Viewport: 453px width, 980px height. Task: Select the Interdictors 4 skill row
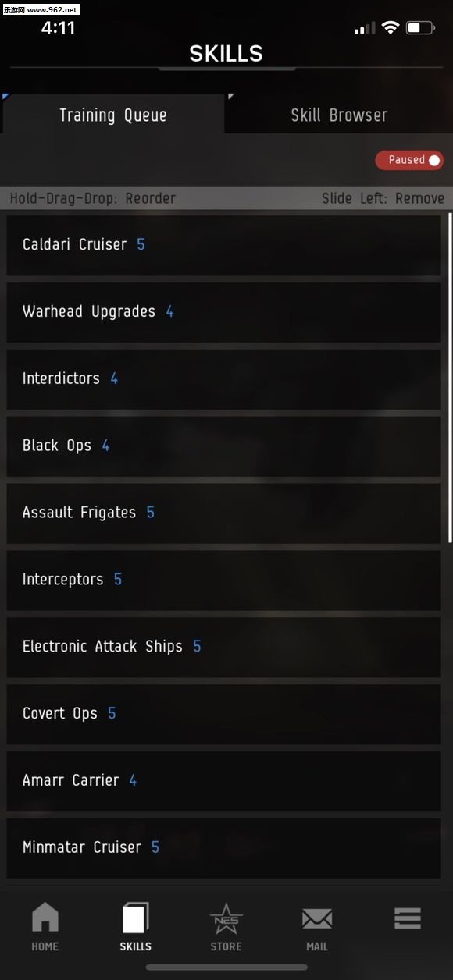click(x=223, y=379)
